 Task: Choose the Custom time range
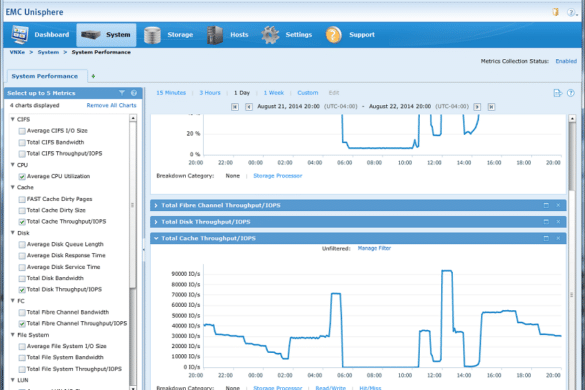pos(308,93)
